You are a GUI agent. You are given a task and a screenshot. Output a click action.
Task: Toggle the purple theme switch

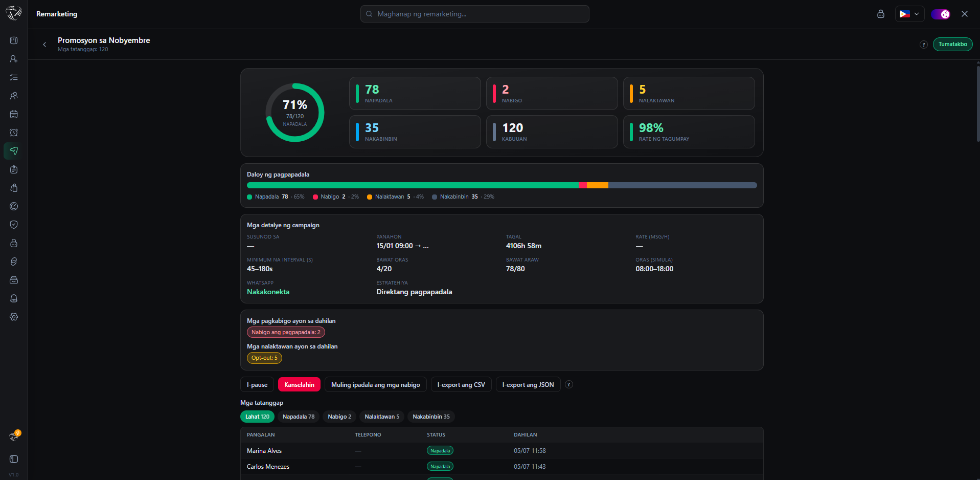[940, 14]
